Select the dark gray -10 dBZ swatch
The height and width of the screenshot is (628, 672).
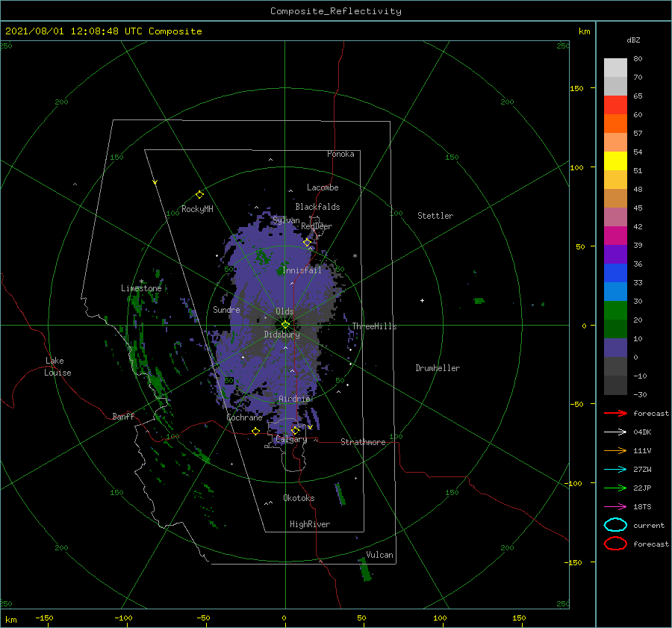[615, 385]
